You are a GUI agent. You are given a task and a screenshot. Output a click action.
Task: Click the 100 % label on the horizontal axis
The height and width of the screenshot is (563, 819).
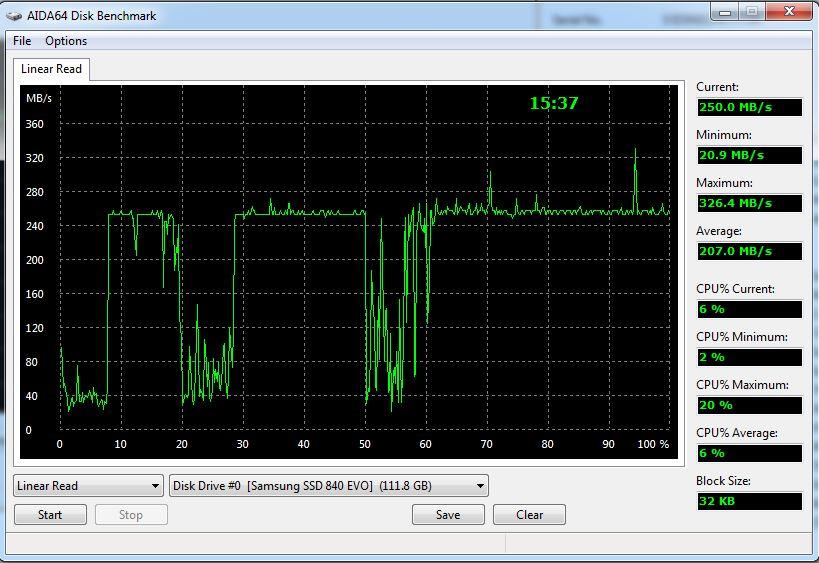tap(653, 444)
